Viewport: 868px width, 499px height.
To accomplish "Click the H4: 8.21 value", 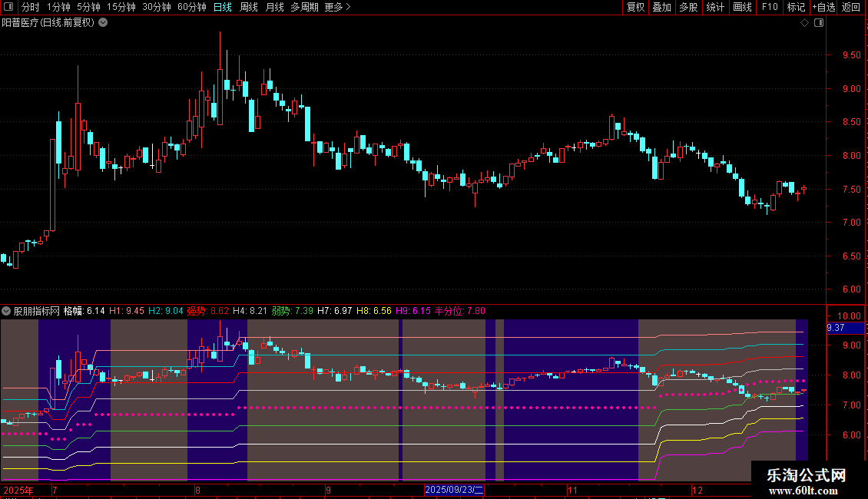I will click(x=250, y=311).
